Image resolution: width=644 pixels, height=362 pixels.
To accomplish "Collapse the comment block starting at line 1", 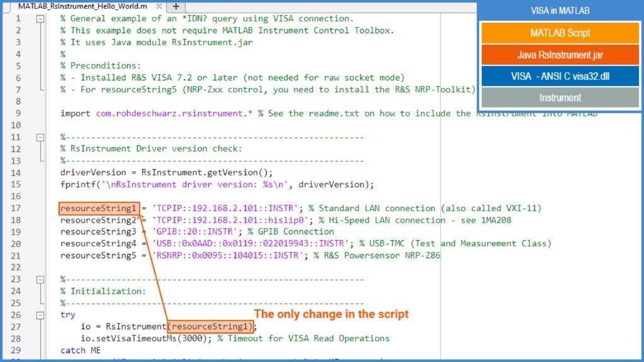I will [41, 19].
